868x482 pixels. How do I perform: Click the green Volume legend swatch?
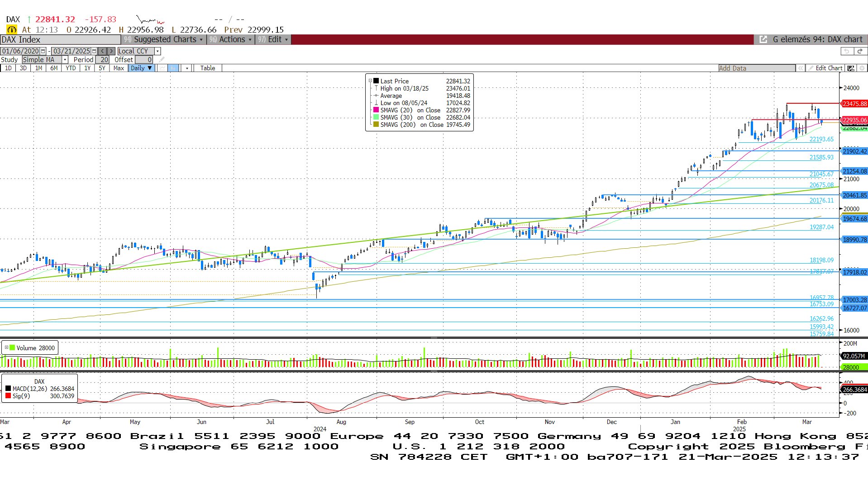point(12,347)
